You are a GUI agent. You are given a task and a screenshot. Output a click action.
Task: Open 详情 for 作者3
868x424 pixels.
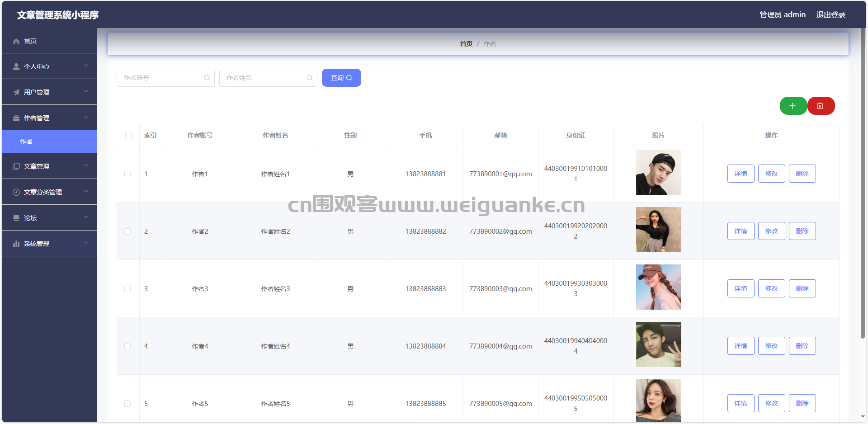(x=741, y=288)
